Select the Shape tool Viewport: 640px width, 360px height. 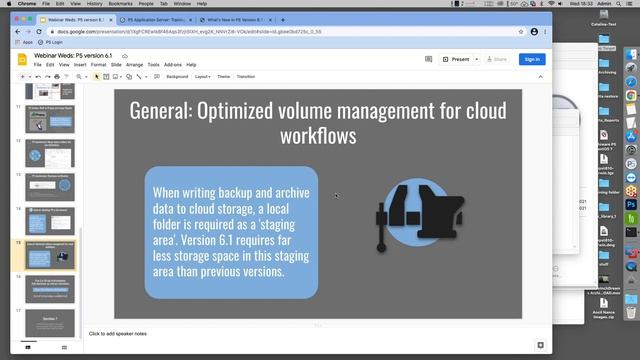coord(129,77)
